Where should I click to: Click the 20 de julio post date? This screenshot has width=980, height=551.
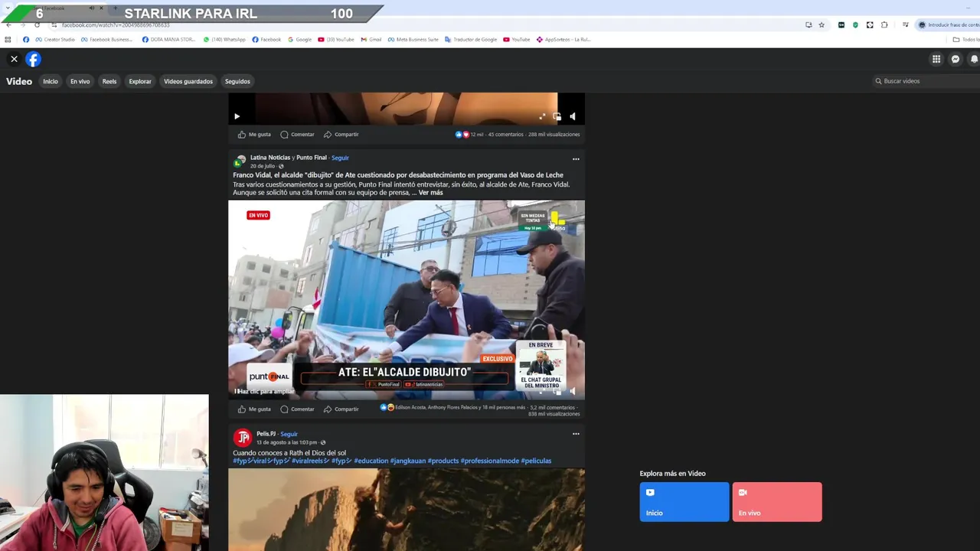click(263, 166)
